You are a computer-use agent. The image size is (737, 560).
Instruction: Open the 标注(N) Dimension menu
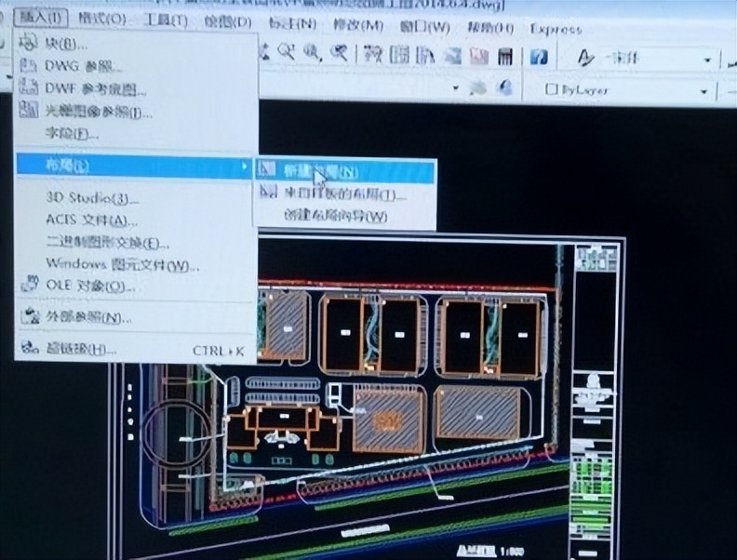click(292, 23)
